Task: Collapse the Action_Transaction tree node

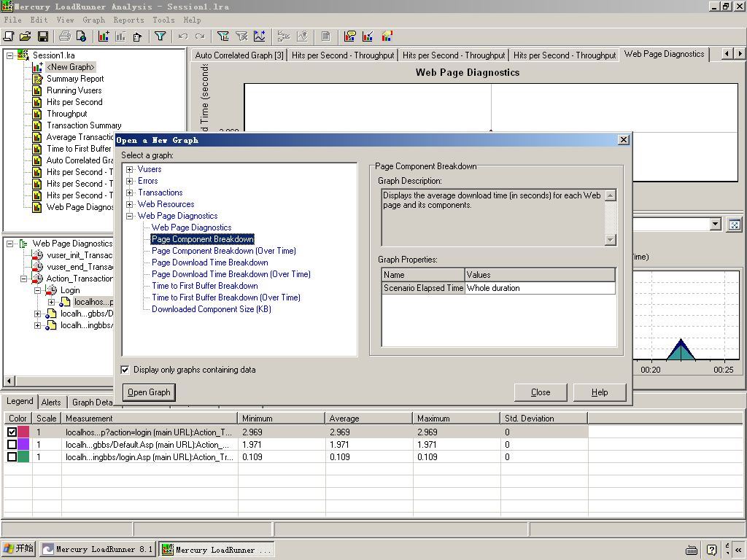Action: pos(23,279)
